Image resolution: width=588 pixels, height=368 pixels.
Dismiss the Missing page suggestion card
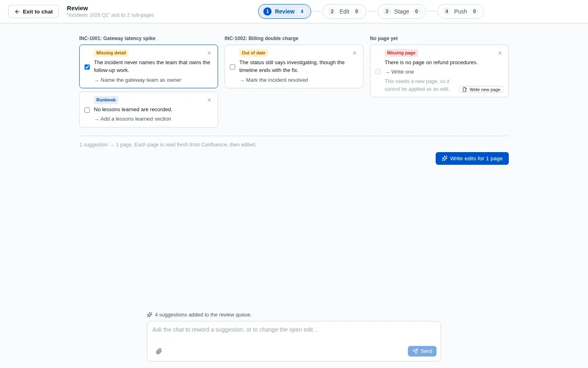point(500,53)
